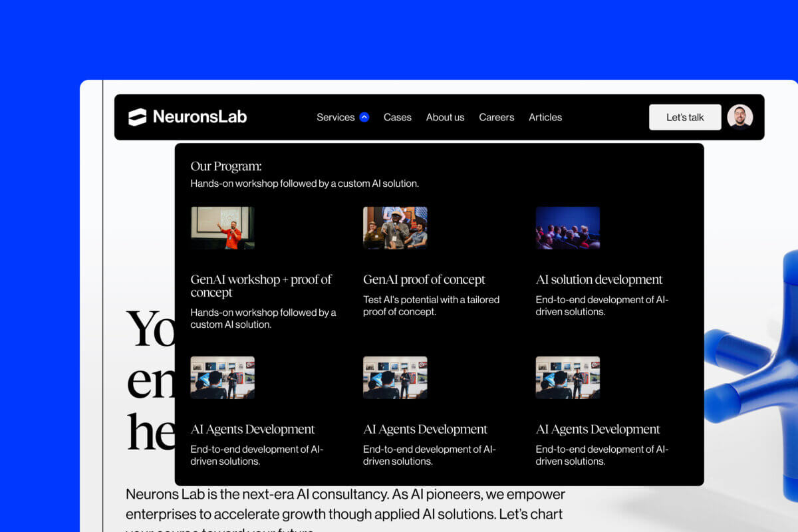This screenshot has height=532, width=798.
Task: Open the red-shirted speaker workshop thumbnail
Action: (x=222, y=227)
